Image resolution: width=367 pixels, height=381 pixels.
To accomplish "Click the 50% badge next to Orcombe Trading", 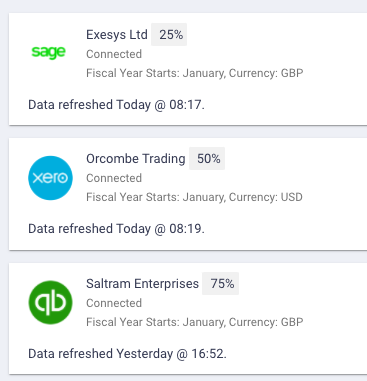I will pyautogui.click(x=207, y=159).
